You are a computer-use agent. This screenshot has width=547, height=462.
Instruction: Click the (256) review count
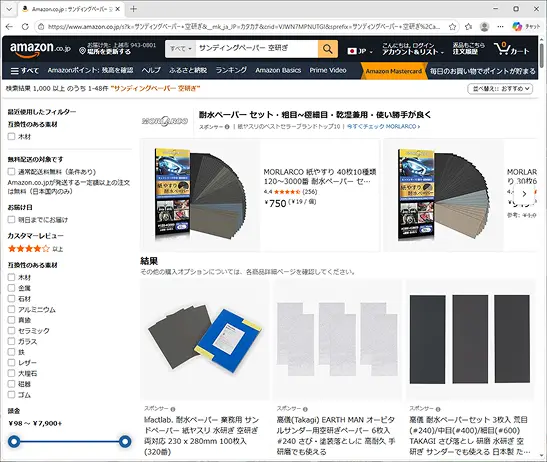[309, 192]
